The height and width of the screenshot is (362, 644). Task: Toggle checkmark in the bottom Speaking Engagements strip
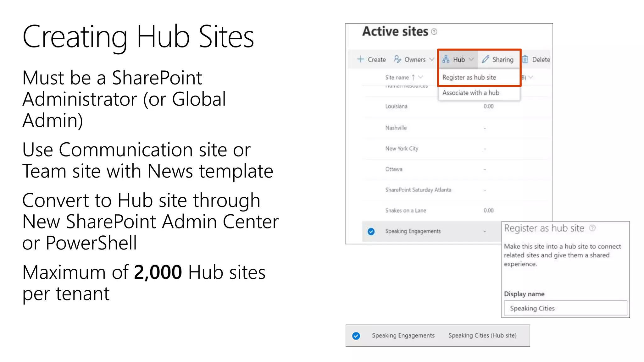tap(356, 336)
